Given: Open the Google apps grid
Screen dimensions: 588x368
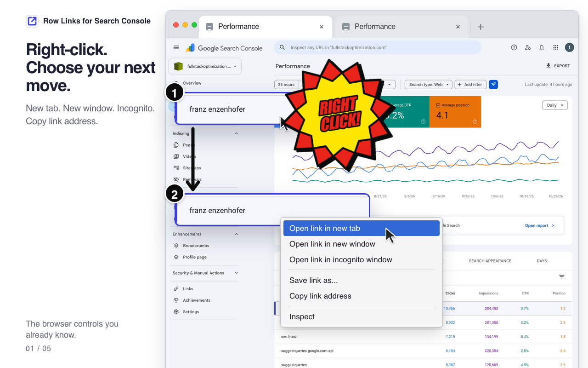Looking at the screenshot, I should tap(555, 47).
